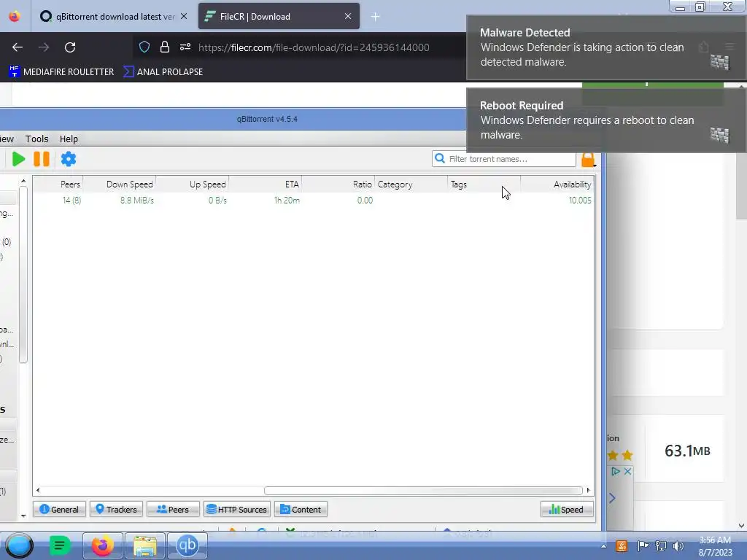Select the 14 (8) peers cell
Image resolution: width=747 pixels, height=560 pixels.
tap(71, 201)
